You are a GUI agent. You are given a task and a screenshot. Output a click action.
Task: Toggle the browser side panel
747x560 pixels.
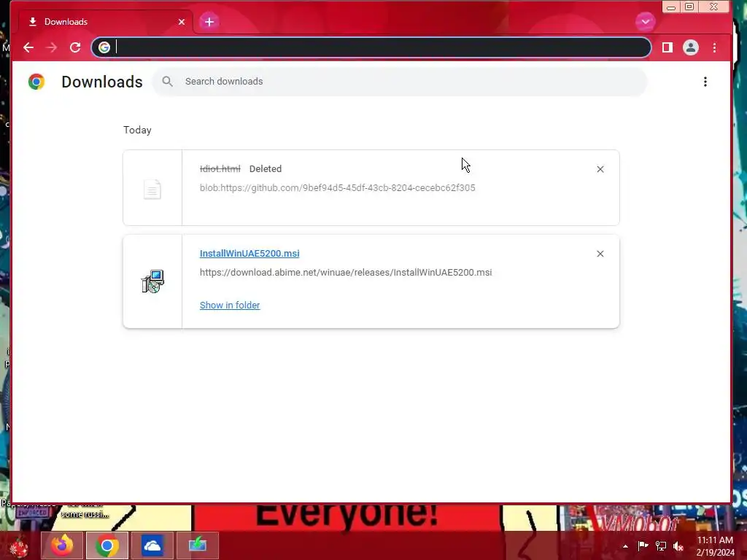point(667,47)
